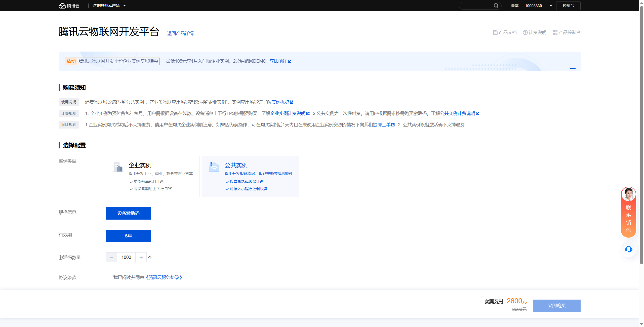Collapse the promotion banner minus icon

tap(573, 68)
